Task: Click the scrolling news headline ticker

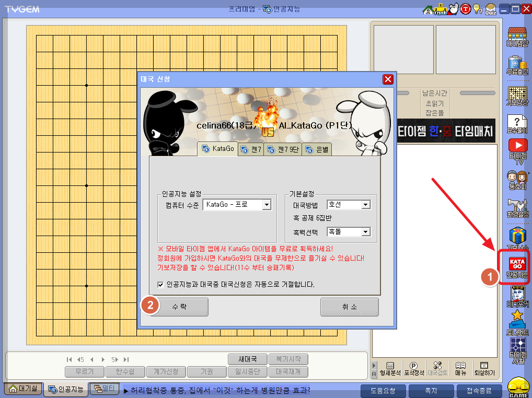Action: [217, 391]
